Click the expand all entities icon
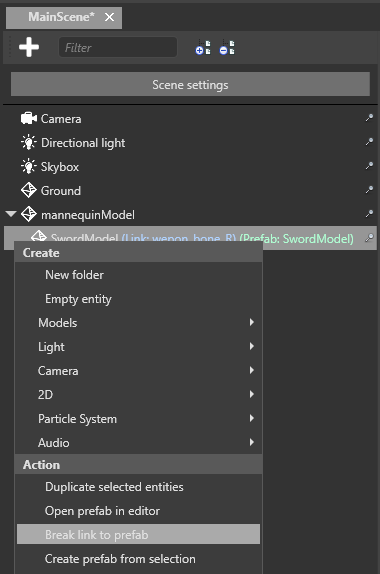This screenshot has width=380, height=574. [x=203, y=48]
